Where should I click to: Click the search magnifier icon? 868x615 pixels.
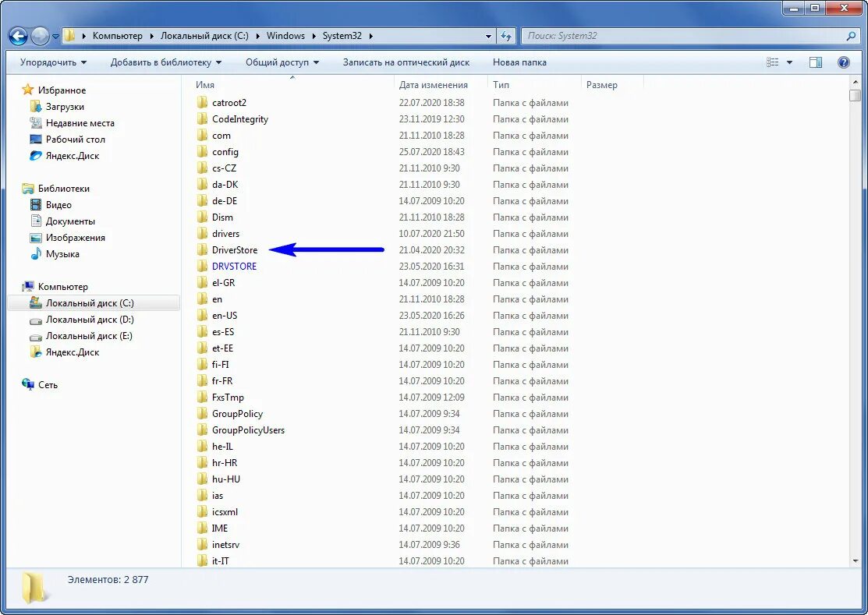click(851, 36)
